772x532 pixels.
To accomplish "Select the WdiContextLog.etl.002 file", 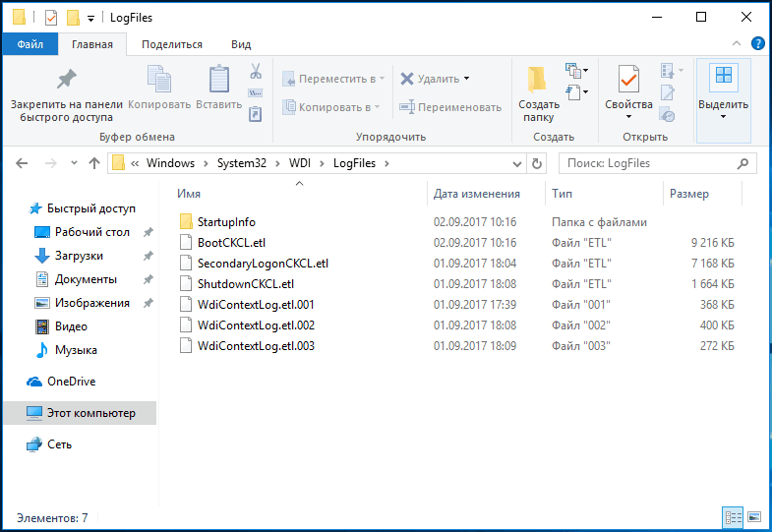I will (256, 325).
